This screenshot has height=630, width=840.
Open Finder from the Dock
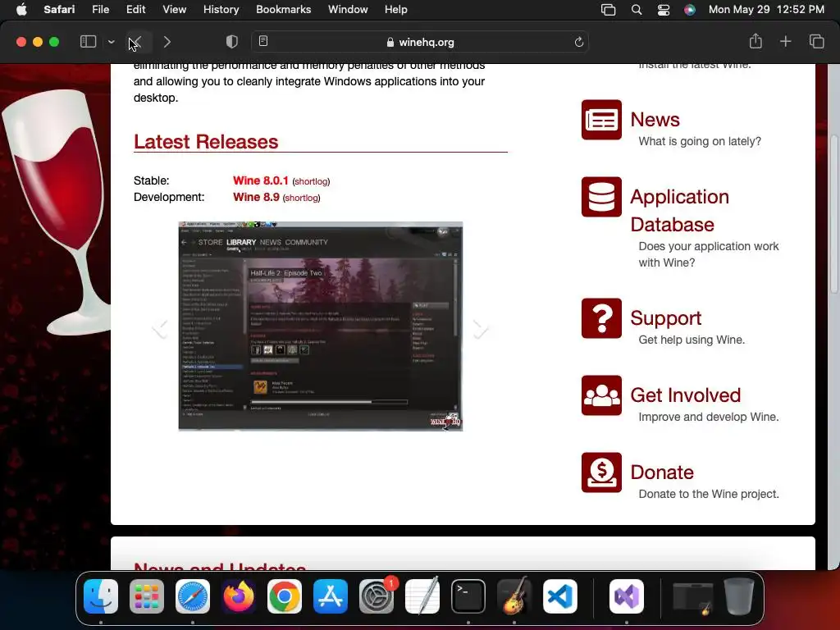click(x=101, y=596)
